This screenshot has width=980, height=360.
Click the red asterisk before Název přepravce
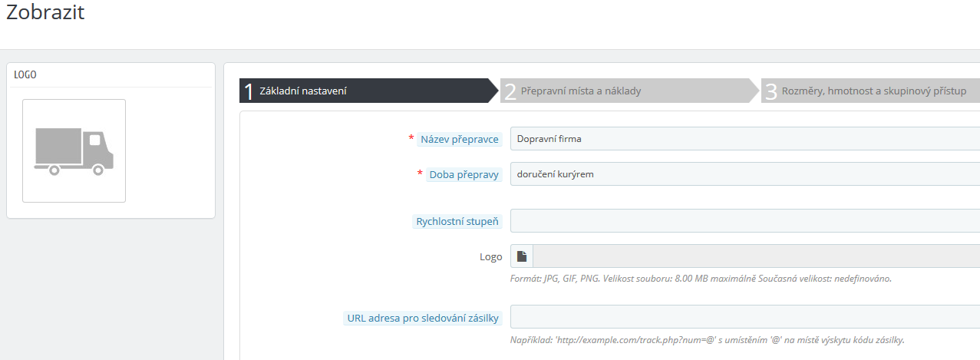click(x=411, y=138)
